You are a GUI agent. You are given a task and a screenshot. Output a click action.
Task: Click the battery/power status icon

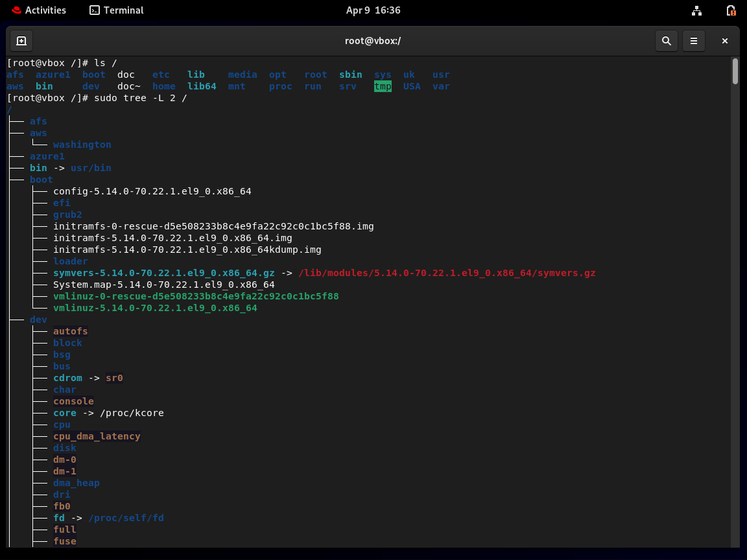click(x=731, y=10)
